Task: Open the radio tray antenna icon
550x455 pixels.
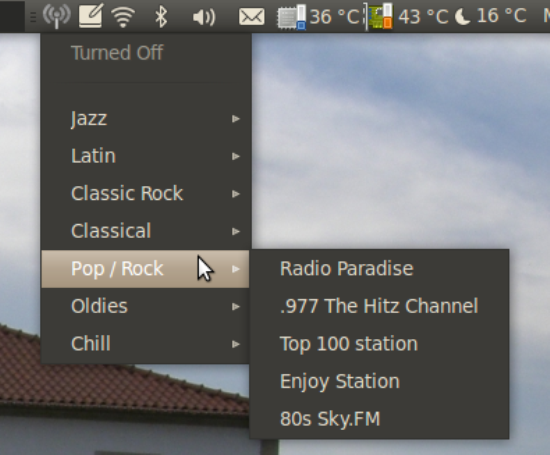Action: click(x=56, y=16)
